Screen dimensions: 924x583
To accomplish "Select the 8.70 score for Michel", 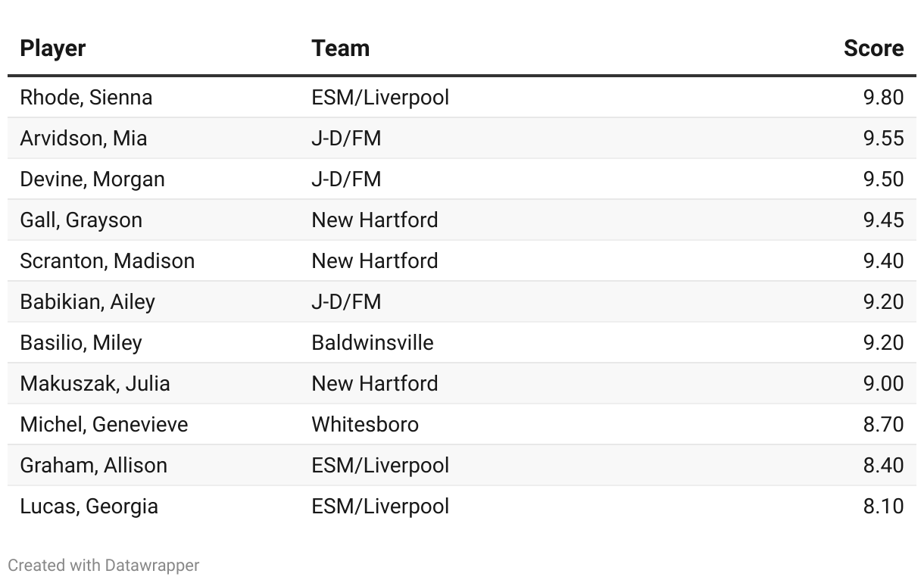I will 883,425.
